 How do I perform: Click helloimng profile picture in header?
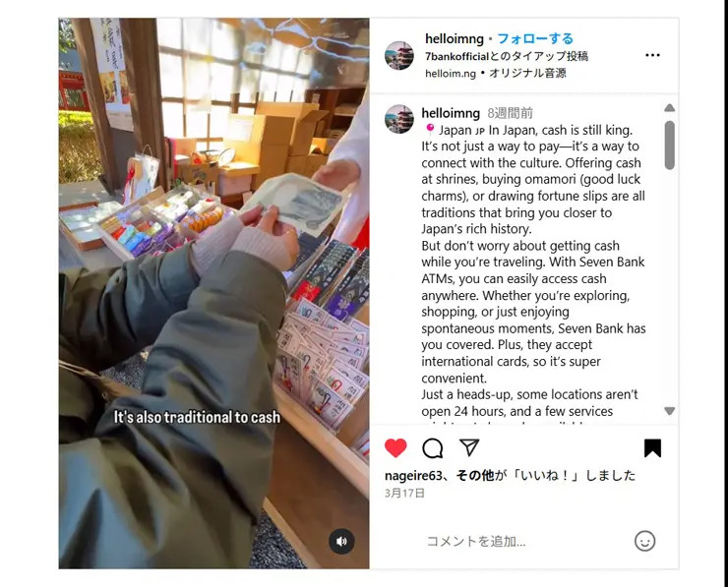coord(399,55)
